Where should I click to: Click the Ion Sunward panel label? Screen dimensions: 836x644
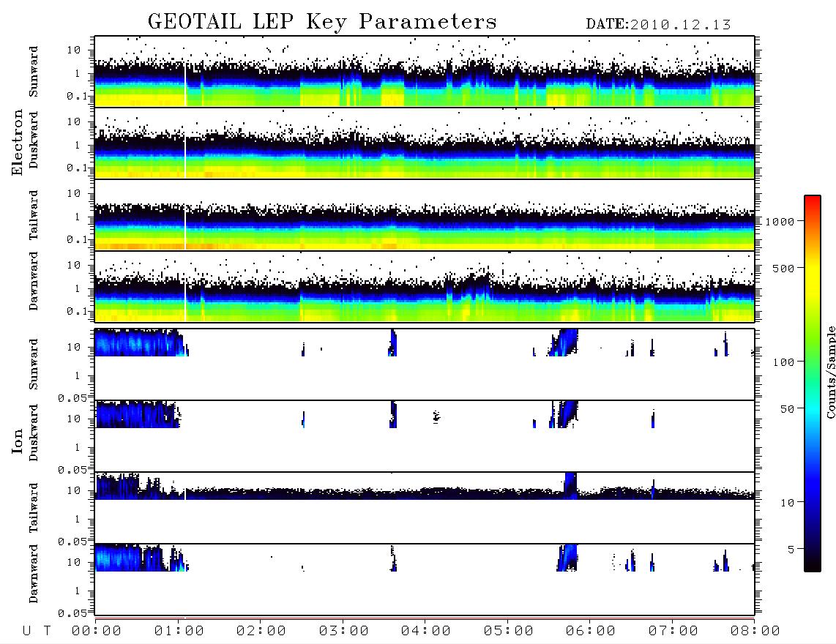click(x=34, y=364)
